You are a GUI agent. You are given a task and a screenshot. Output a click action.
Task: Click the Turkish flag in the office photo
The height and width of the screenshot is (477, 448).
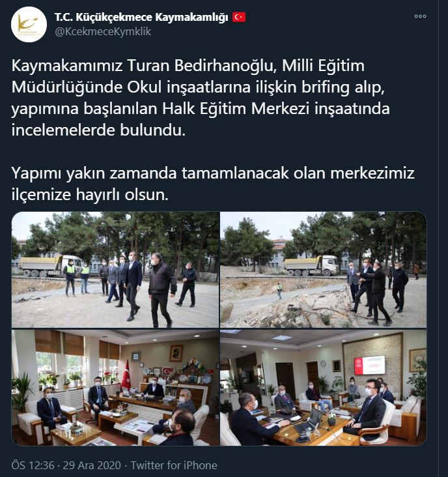(126, 375)
